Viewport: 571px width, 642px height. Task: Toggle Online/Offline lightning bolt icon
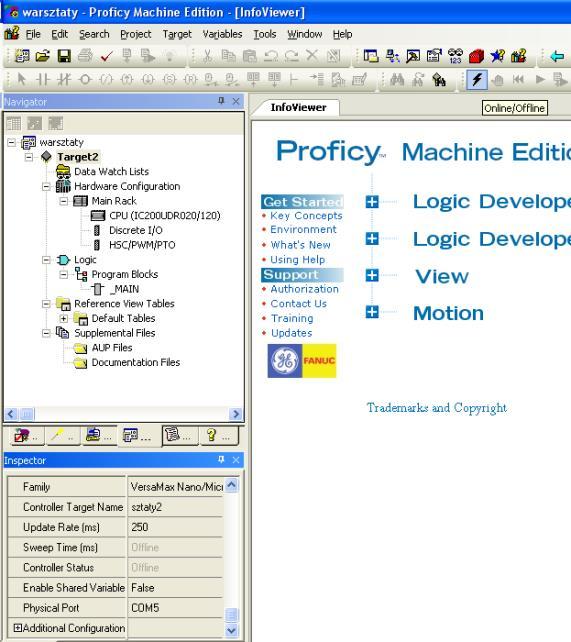click(x=477, y=79)
